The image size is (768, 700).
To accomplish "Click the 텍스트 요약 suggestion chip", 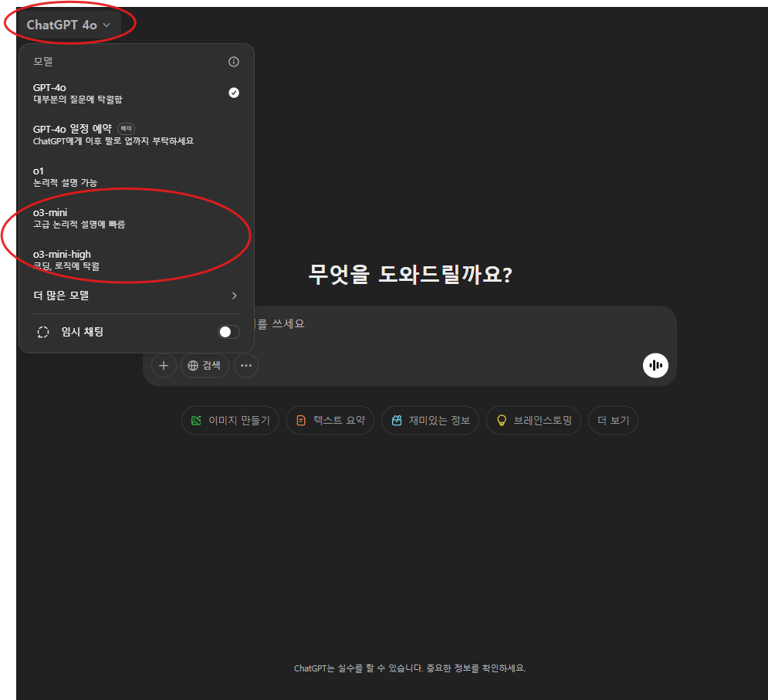I will click(330, 421).
